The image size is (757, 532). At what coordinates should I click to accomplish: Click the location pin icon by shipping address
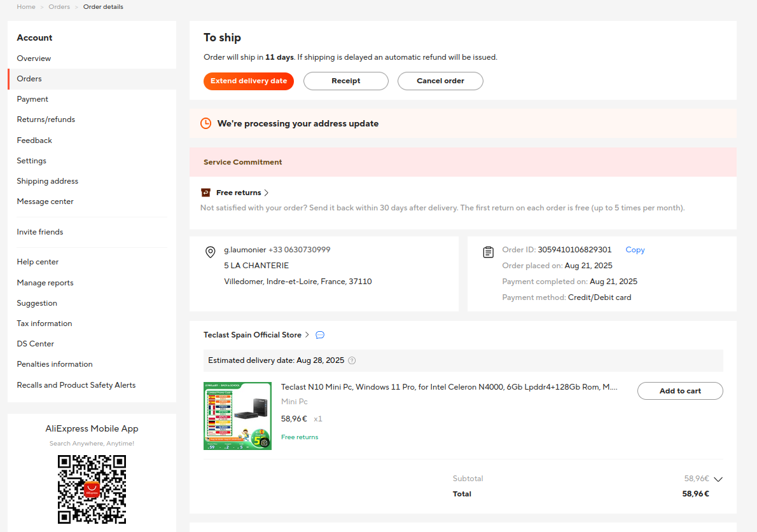tap(211, 252)
